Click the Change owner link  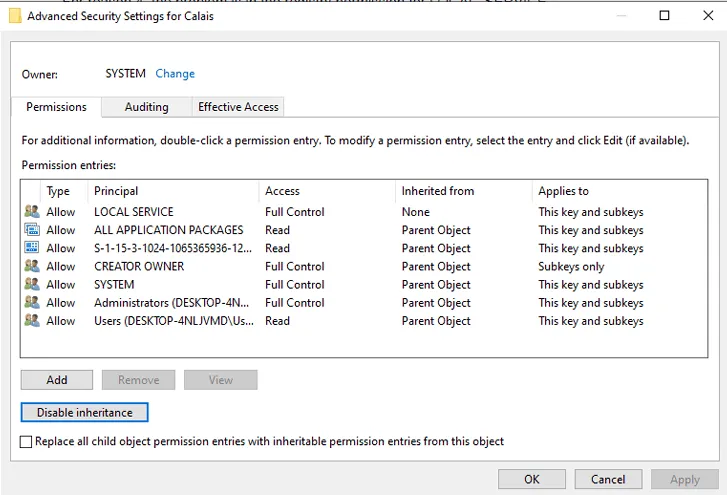pos(175,74)
